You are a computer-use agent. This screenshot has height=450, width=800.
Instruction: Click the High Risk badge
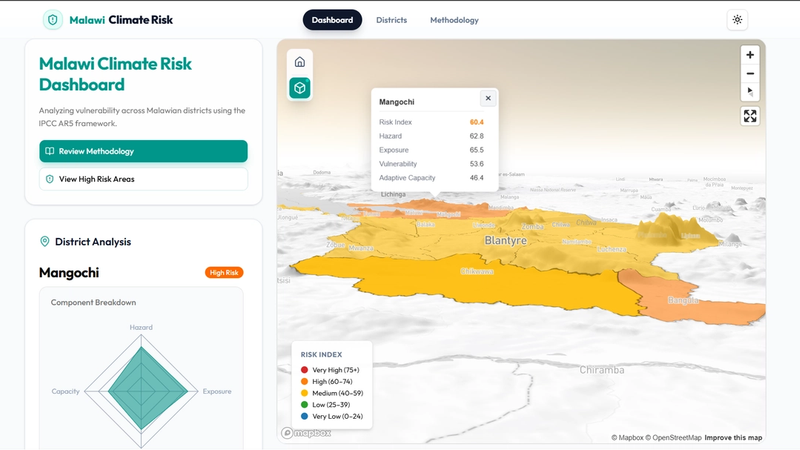(224, 272)
